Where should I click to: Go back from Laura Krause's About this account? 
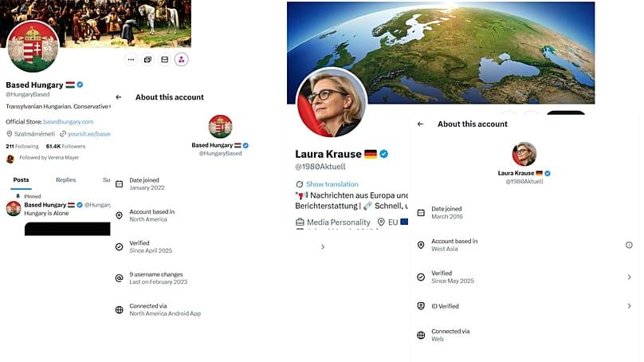421,124
